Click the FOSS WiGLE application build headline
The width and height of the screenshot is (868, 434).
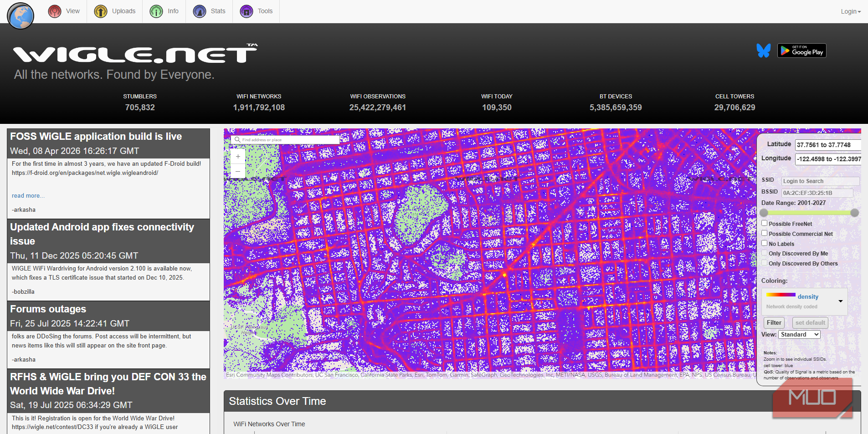96,136
